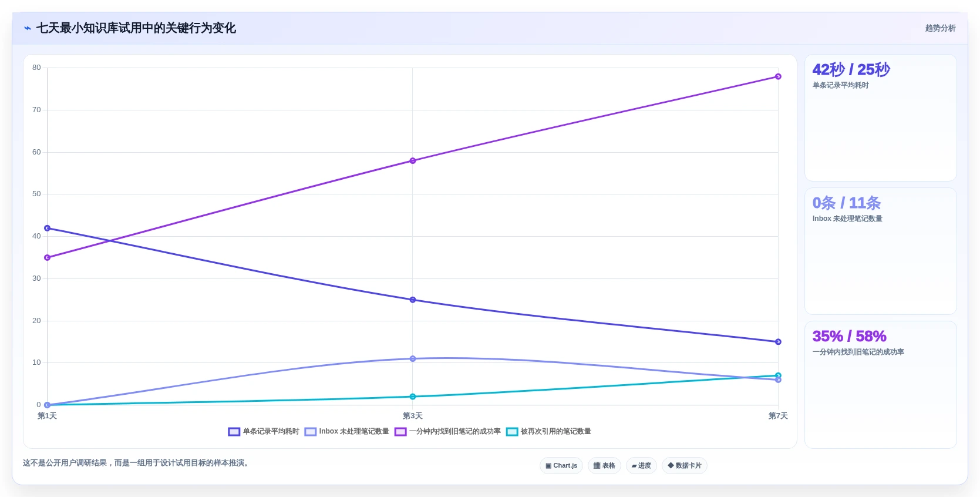Click the 一分钟内找到旧笔记的成功率 card label
The image size is (980, 497).
tap(858, 352)
